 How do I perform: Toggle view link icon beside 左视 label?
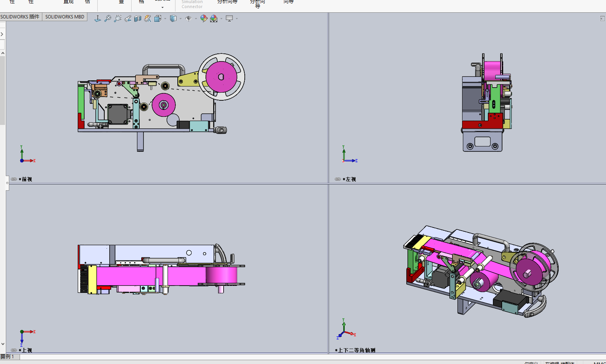click(337, 179)
